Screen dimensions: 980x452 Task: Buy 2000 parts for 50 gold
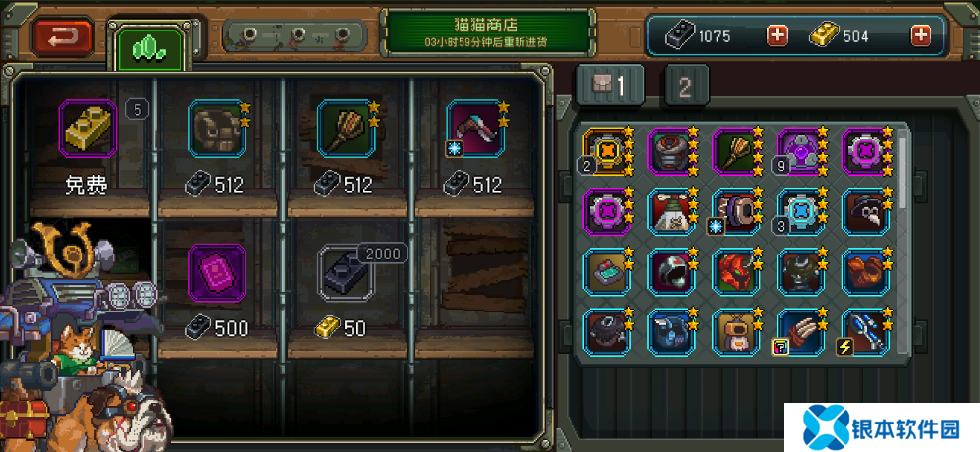[x=346, y=272]
